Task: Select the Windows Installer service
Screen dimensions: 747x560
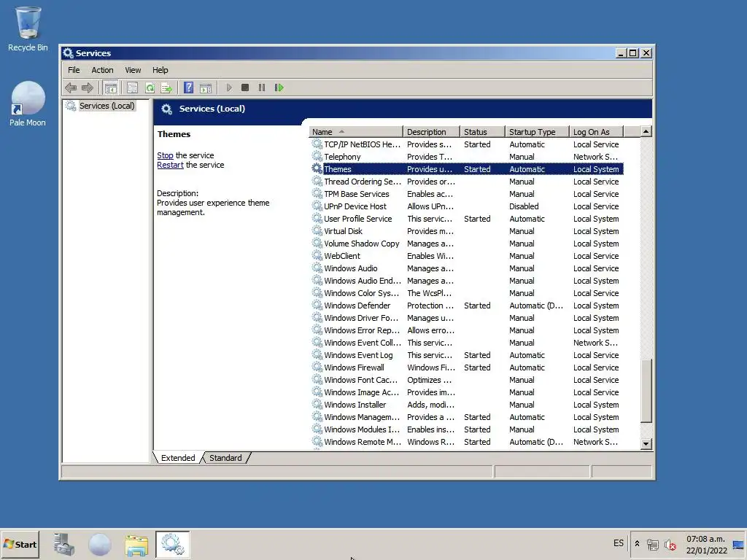Action: point(466,404)
